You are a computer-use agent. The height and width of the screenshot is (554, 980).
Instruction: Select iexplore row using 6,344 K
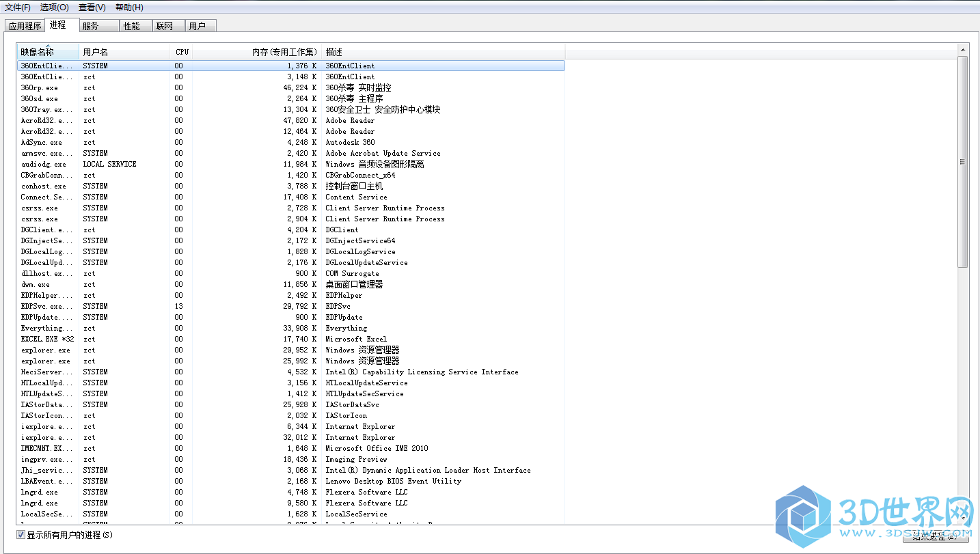coord(291,426)
